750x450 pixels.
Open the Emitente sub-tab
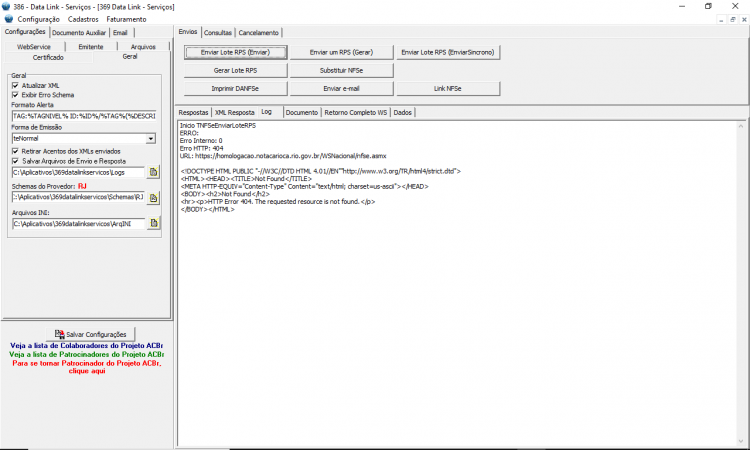tap(91, 47)
